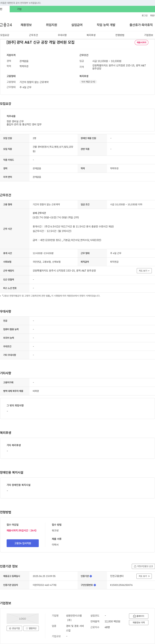Click the 고용24 입사지원 button

coord(22,543)
